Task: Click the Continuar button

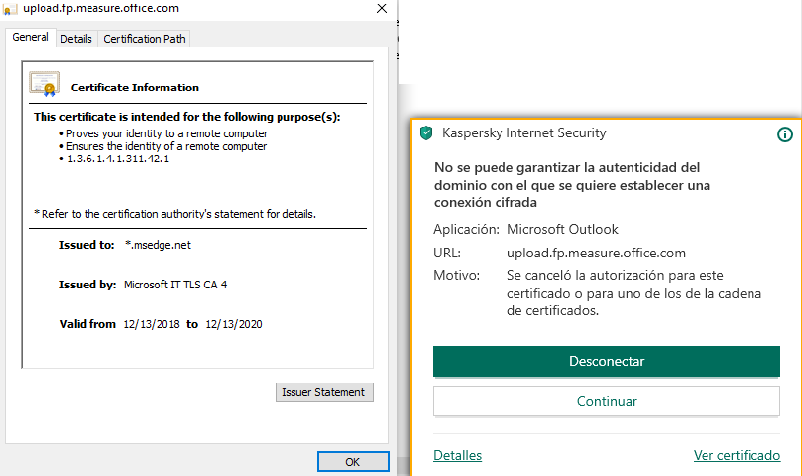Action: click(x=606, y=401)
